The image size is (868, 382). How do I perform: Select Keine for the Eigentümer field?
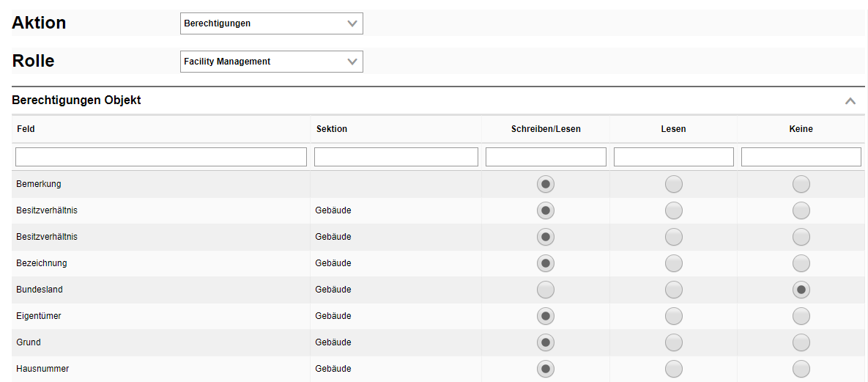tap(801, 316)
